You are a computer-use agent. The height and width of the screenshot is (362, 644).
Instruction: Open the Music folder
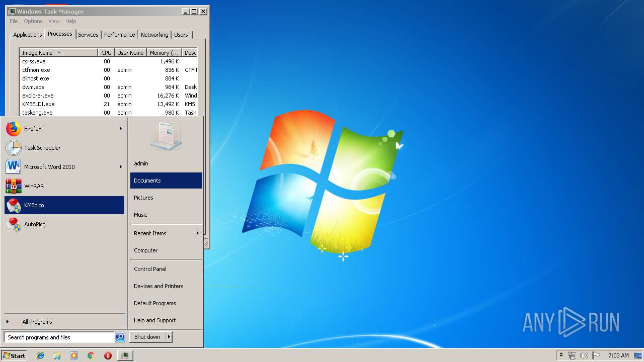(166, 215)
